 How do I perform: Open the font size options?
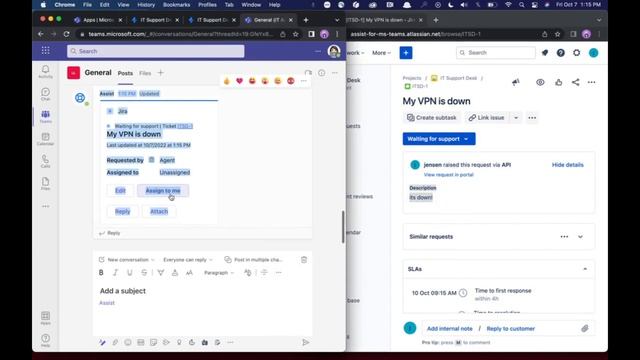pos(189,273)
